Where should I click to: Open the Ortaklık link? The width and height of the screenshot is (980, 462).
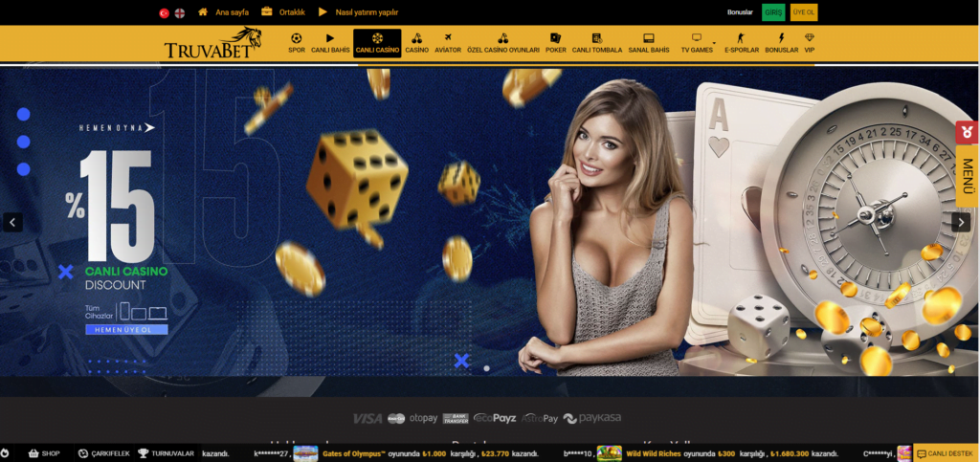coord(293,12)
